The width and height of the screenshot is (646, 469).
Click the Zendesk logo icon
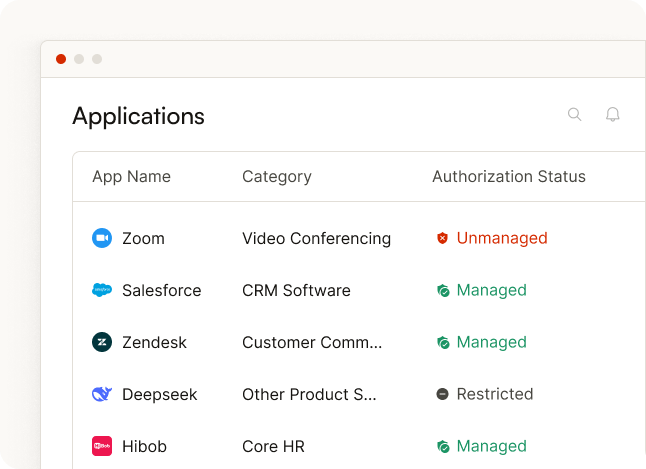click(102, 342)
